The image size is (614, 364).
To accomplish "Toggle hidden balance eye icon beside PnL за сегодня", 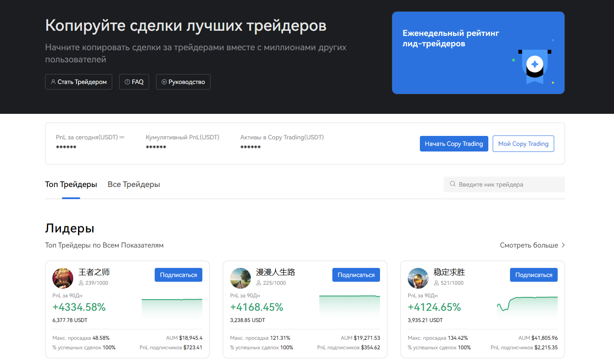I will 122,138.
